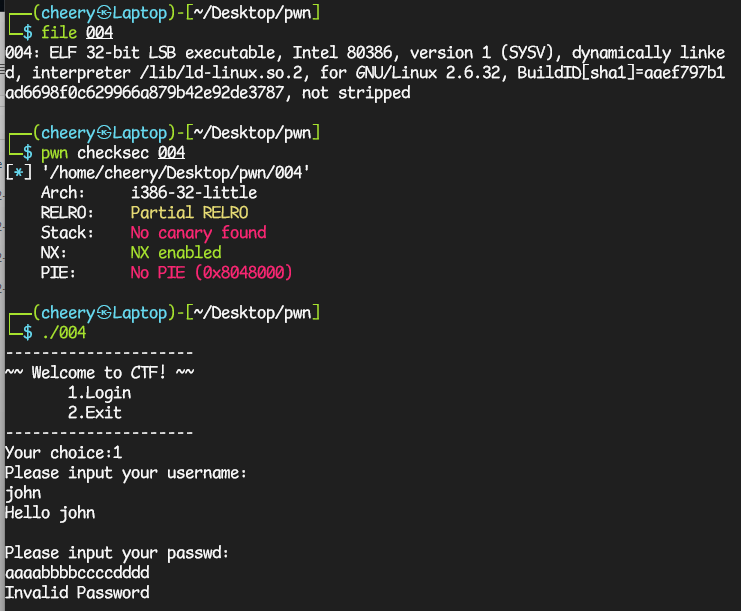Screen dimensions: 741x611
Task: Select the Partial RELRO value
Action: tap(189, 213)
